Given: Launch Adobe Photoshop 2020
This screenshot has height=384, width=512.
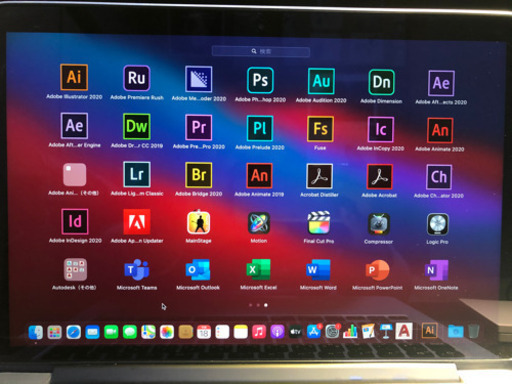Looking at the screenshot, I should click(260, 80).
